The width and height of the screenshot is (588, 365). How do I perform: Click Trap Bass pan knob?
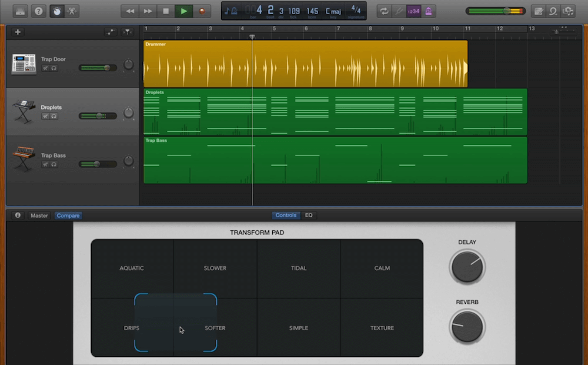pos(128,161)
